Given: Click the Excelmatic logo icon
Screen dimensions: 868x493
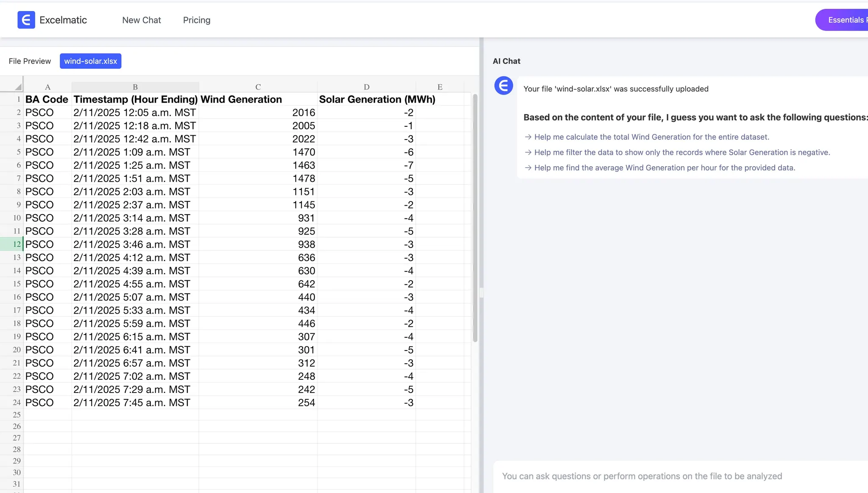Looking at the screenshot, I should [26, 20].
